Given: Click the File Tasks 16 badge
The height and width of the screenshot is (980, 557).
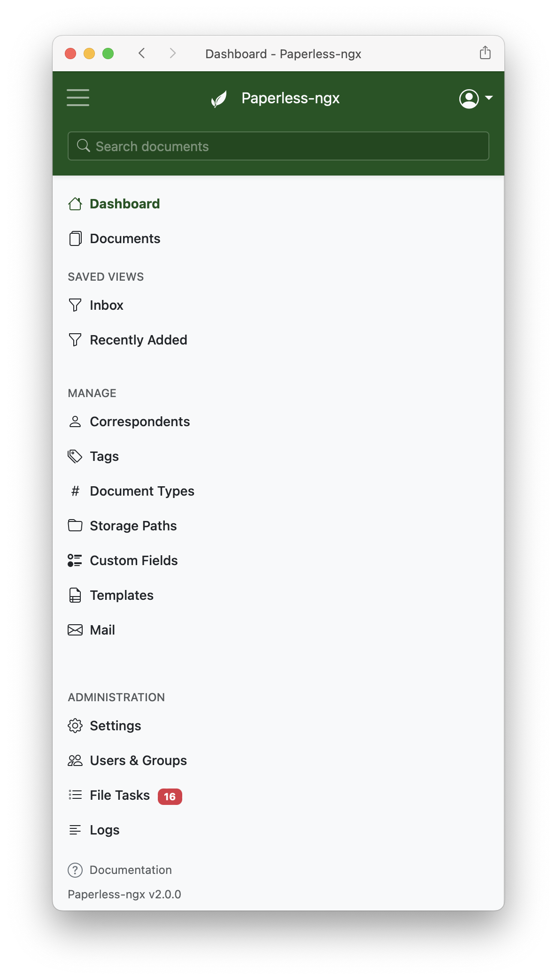Looking at the screenshot, I should click(x=170, y=796).
